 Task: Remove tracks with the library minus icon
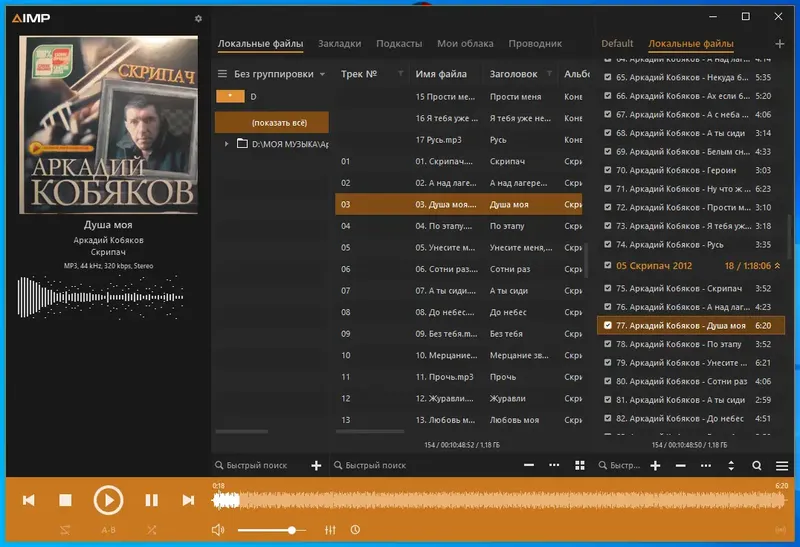[x=529, y=465]
